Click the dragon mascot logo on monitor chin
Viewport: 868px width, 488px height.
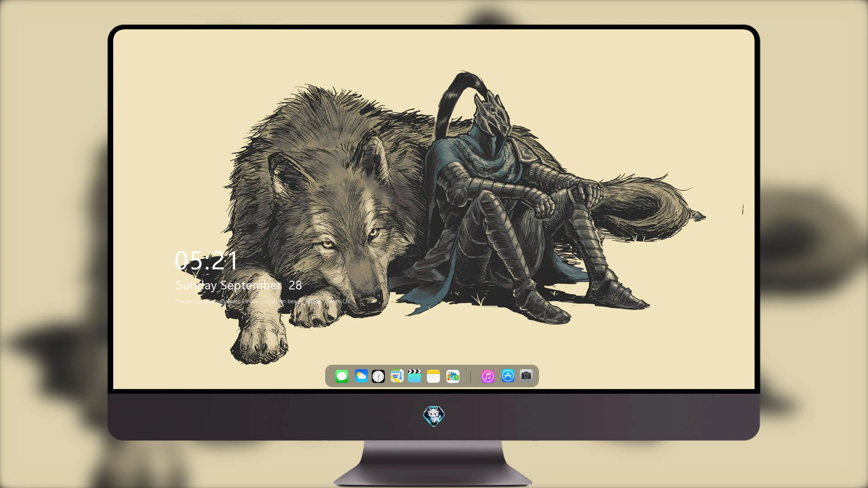click(x=434, y=416)
